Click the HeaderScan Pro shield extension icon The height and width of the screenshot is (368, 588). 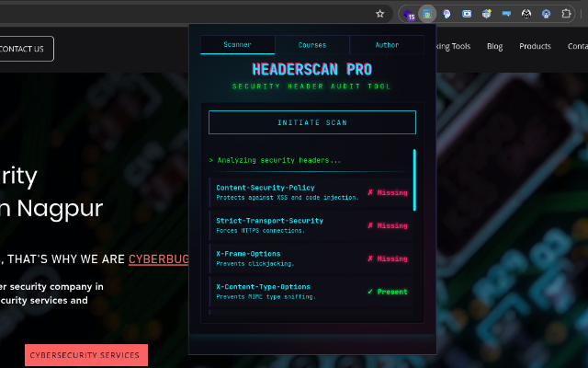tap(427, 14)
